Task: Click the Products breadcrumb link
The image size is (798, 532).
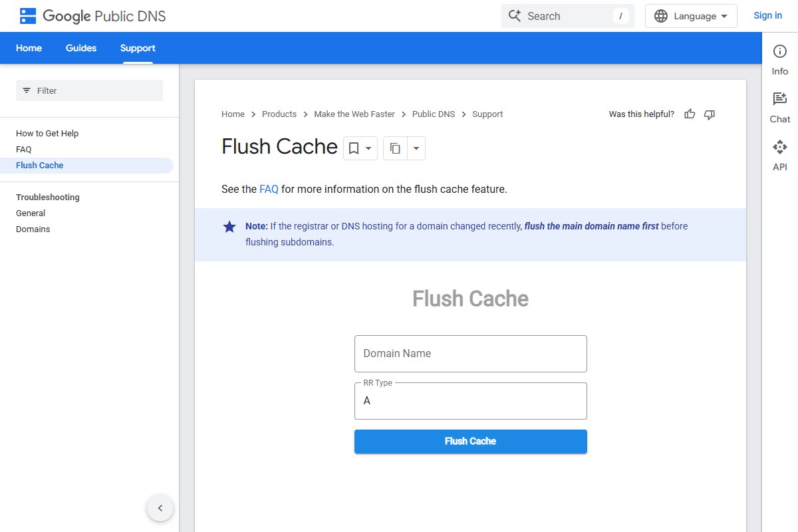Action: click(x=279, y=114)
